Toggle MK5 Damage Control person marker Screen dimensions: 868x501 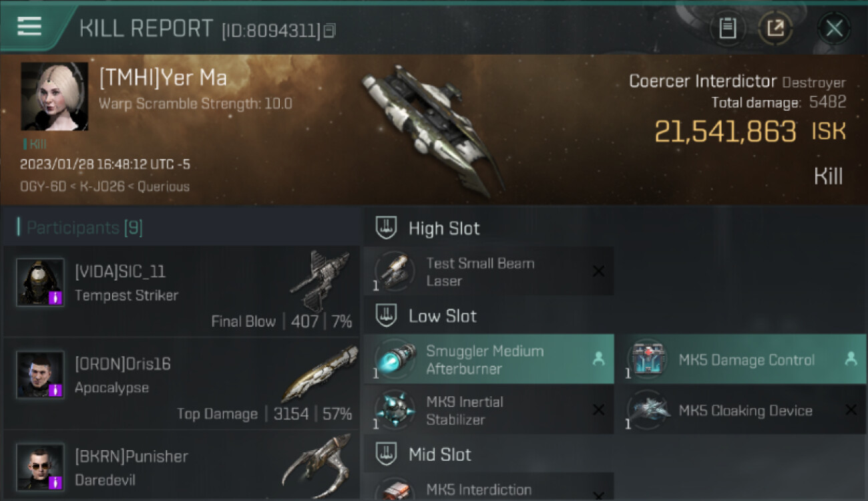click(851, 359)
